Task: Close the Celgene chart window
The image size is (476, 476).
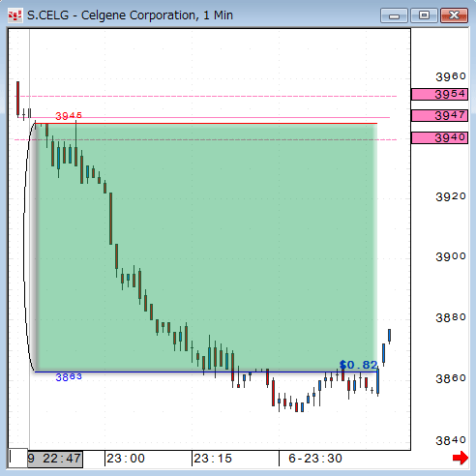Action: click(454, 15)
